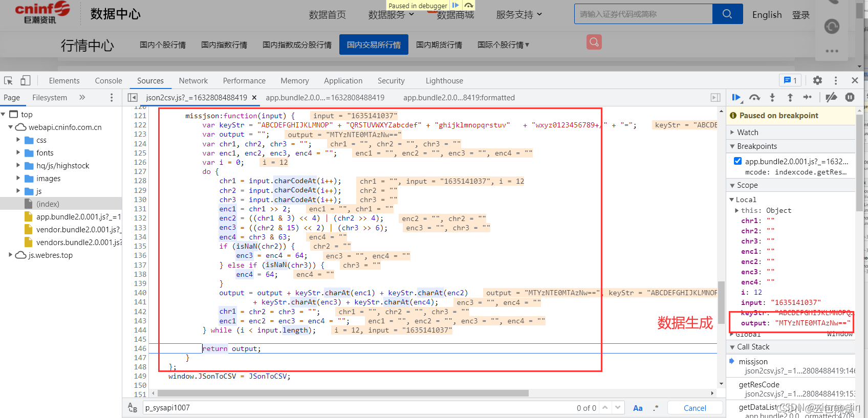Click Step over next function call
The image size is (868, 418).
click(754, 97)
